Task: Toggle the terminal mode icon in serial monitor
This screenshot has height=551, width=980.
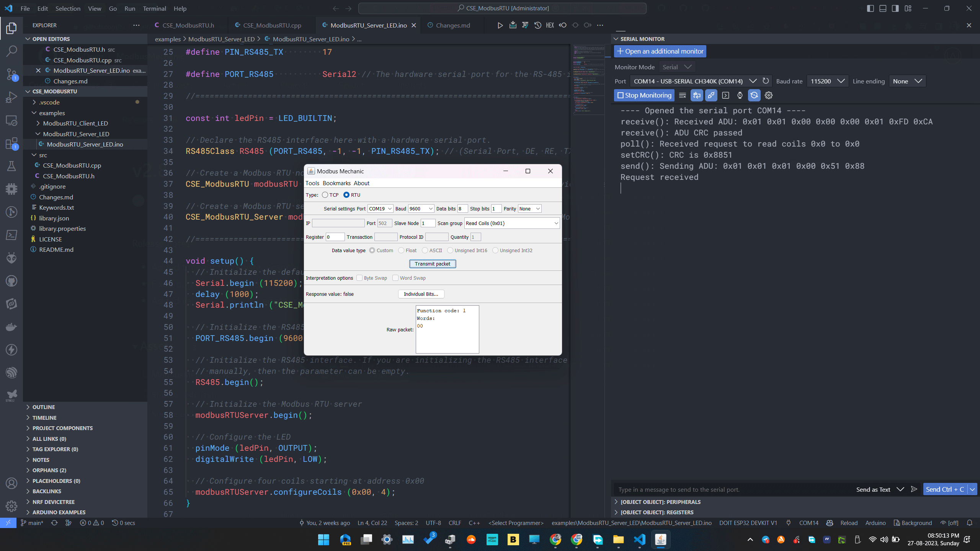Action: 725,95
